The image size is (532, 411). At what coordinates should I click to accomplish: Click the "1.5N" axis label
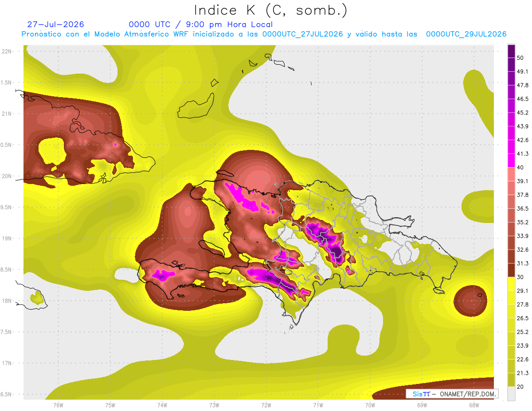pyautogui.click(x=7, y=82)
